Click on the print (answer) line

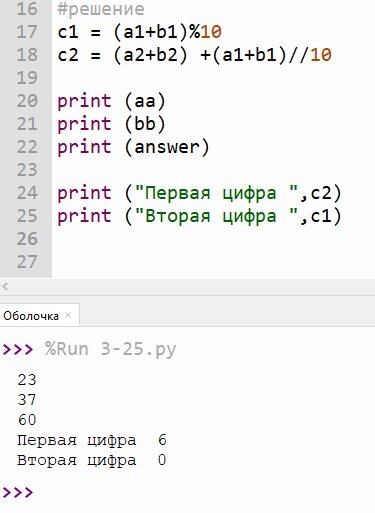pyautogui.click(x=133, y=147)
